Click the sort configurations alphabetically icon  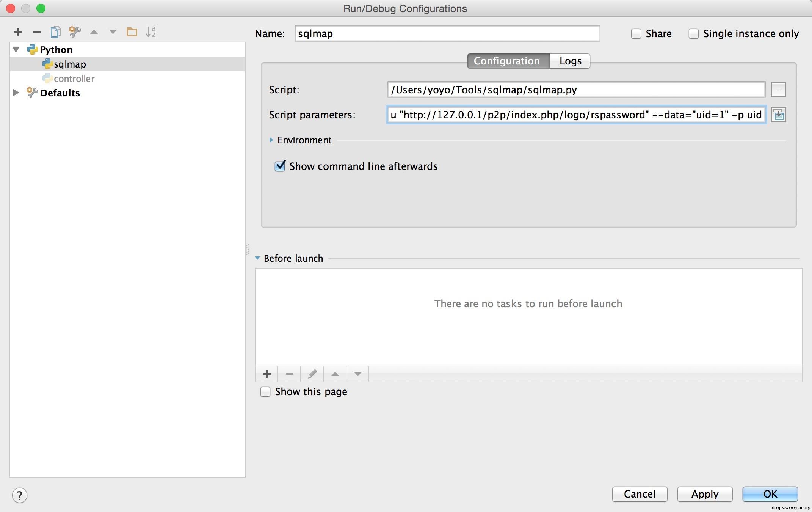[151, 32]
